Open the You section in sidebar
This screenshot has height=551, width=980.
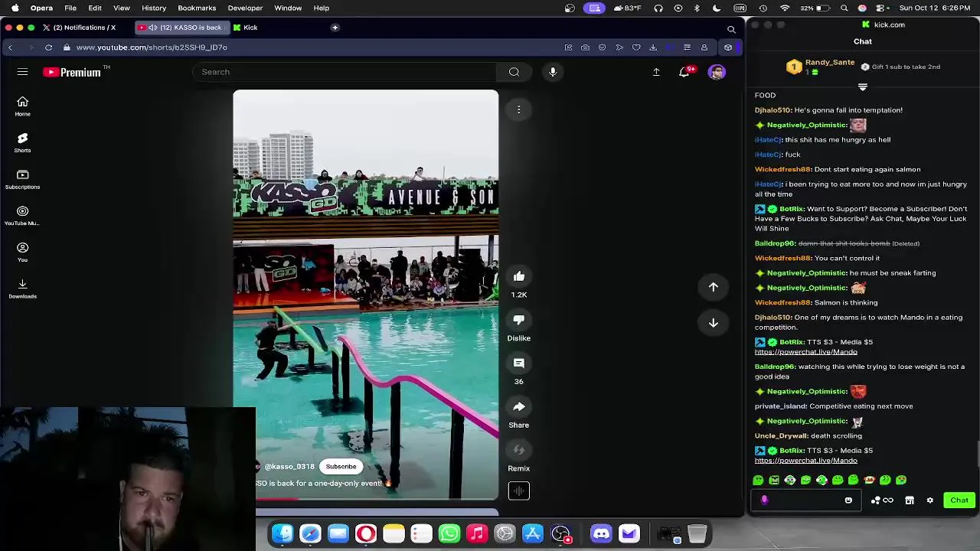(x=22, y=252)
